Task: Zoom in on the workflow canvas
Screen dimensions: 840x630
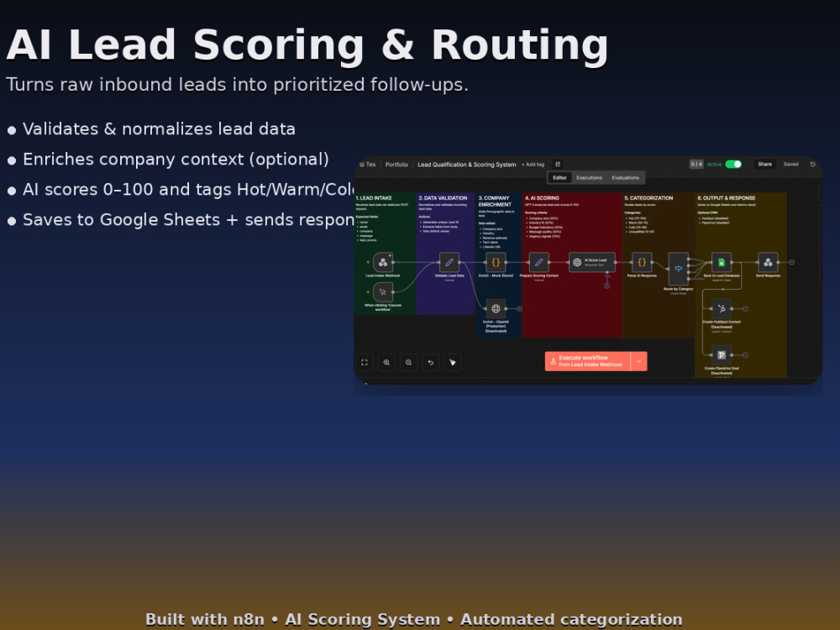Action: [386, 363]
